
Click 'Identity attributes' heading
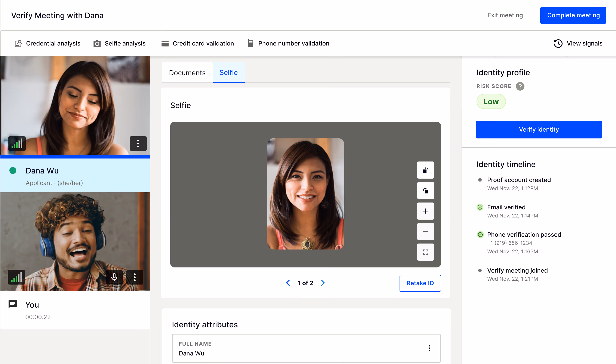(205, 324)
